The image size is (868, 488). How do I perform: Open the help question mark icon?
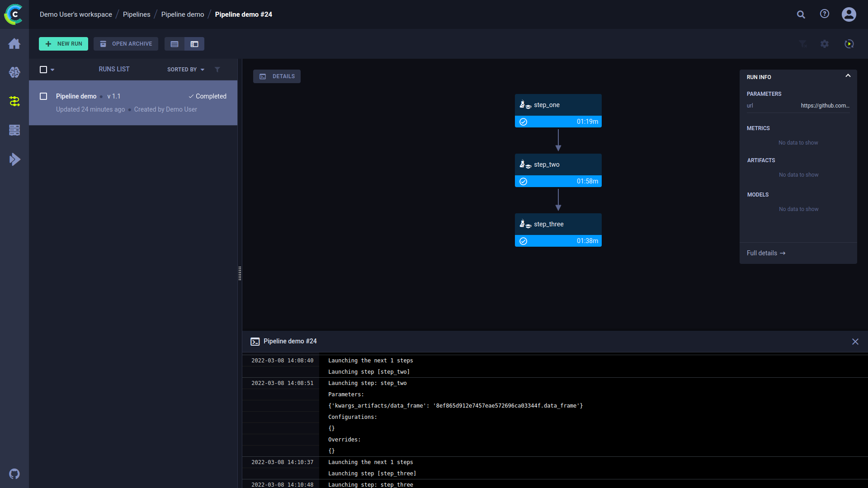coord(825,14)
